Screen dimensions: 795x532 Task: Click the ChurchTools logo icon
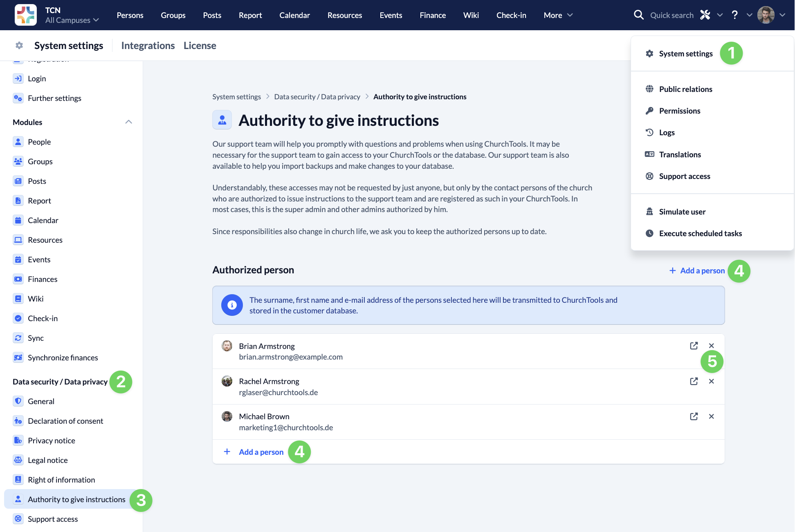25,15
